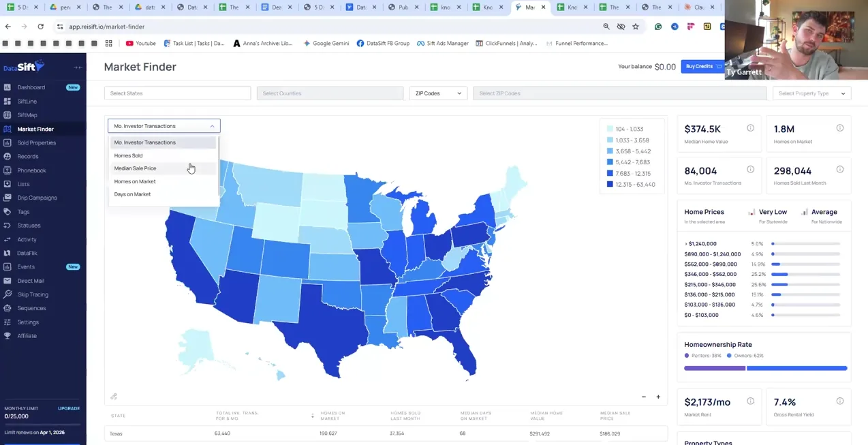This screenshot has width=868, height=445.
Task: Open the ZIP Codes type dropdown
Action: click(x=438, y=93)
